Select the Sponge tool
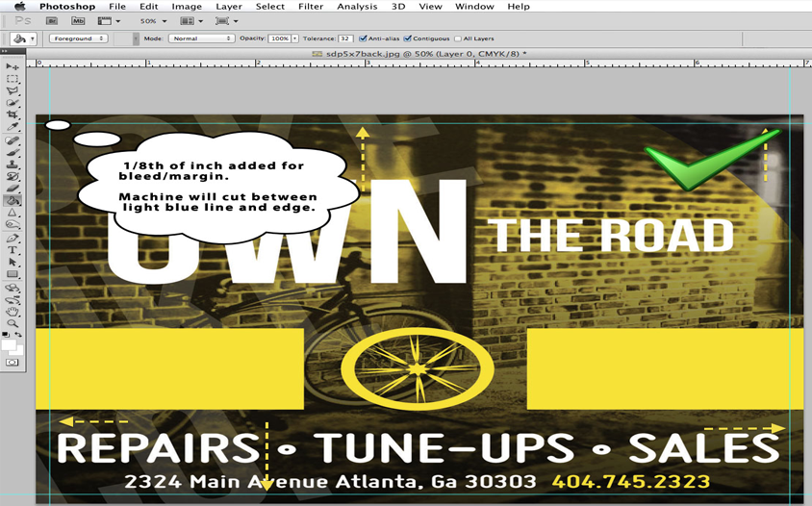 click(13, 224)
